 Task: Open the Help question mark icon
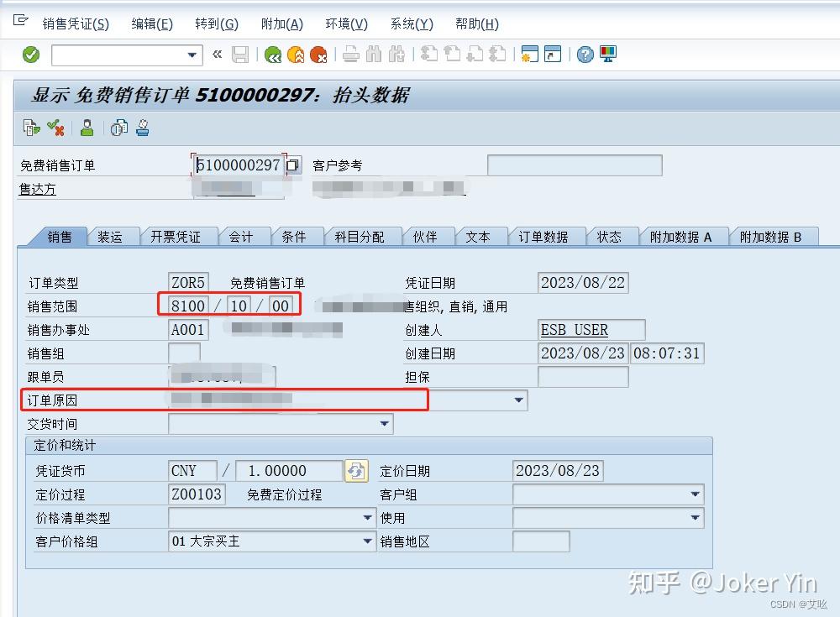[585, 54]
